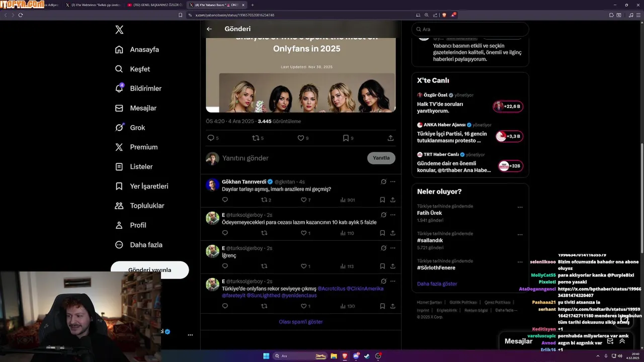Click the repost icon on main post

(256, 138)
